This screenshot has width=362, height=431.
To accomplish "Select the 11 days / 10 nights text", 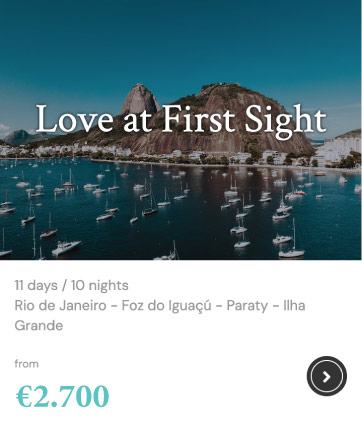I will (71, 285).
